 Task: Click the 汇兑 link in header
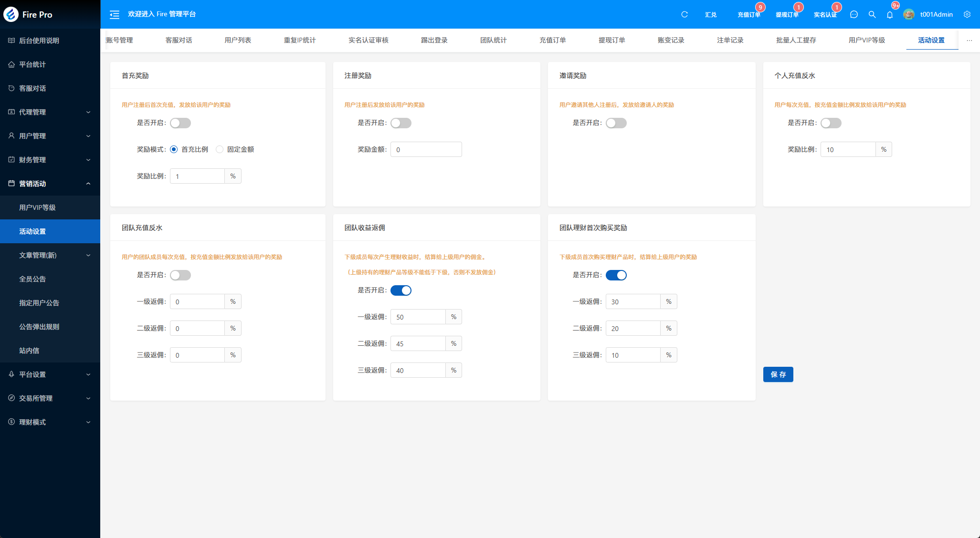coord(711,15)
